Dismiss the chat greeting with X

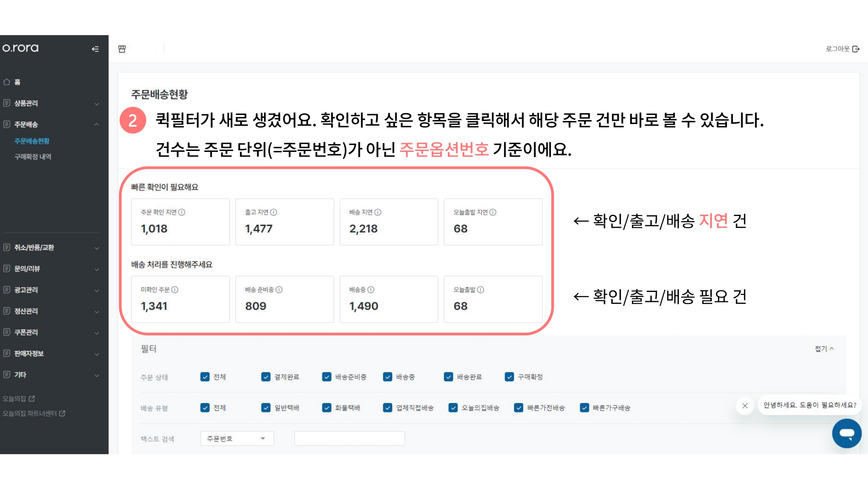pyautogui.click(x=745, y=406)
